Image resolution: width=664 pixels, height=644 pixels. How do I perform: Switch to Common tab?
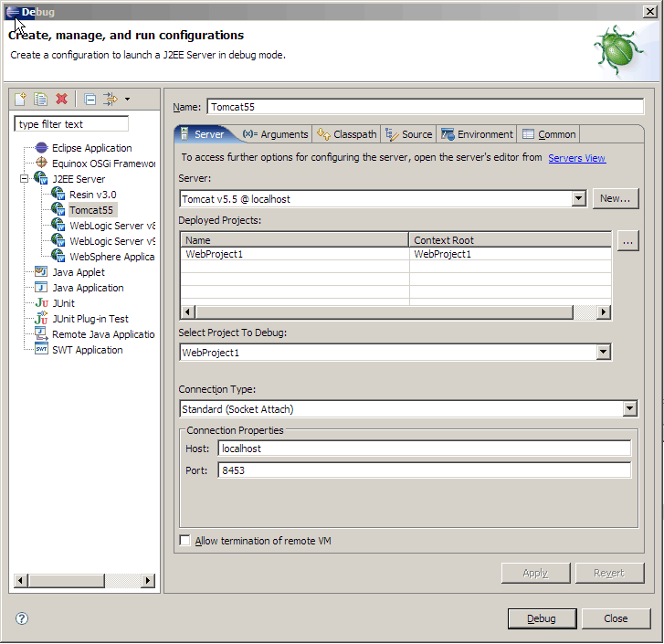point(549,134)
